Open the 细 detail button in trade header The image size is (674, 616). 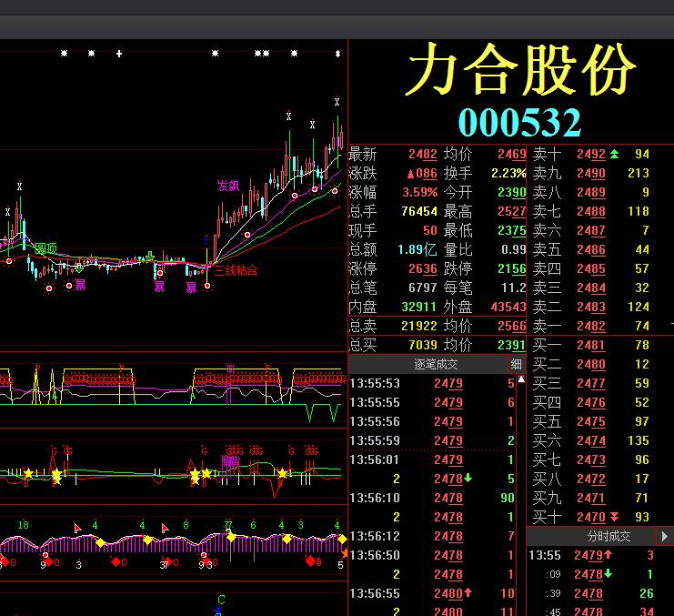516,365
